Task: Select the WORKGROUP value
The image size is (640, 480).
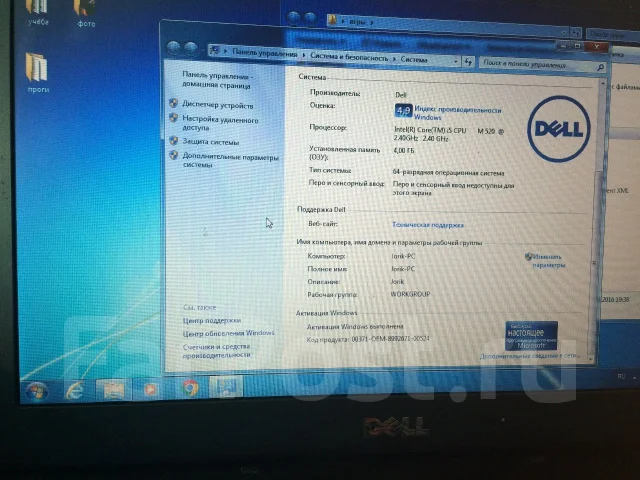Action: [410, 294]
